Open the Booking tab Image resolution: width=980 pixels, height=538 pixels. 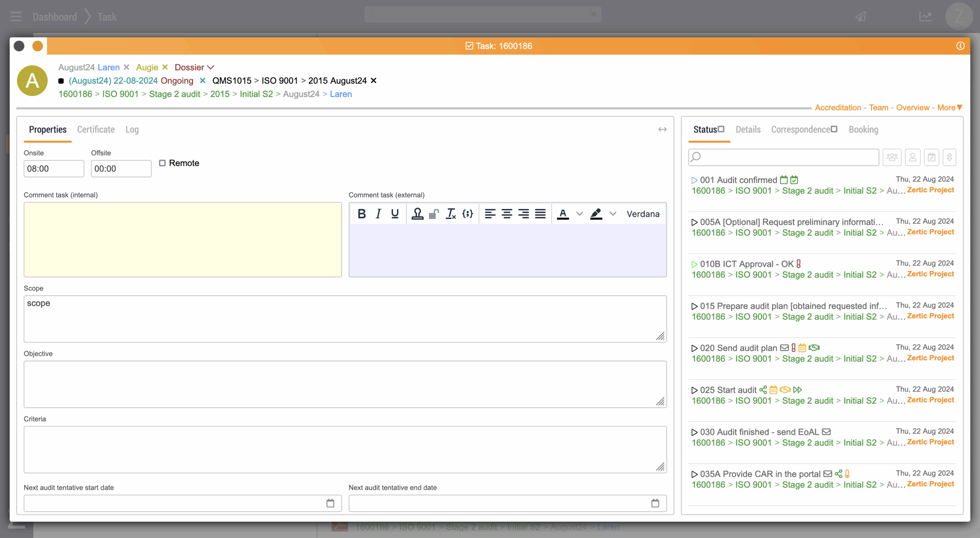(863, 129)
